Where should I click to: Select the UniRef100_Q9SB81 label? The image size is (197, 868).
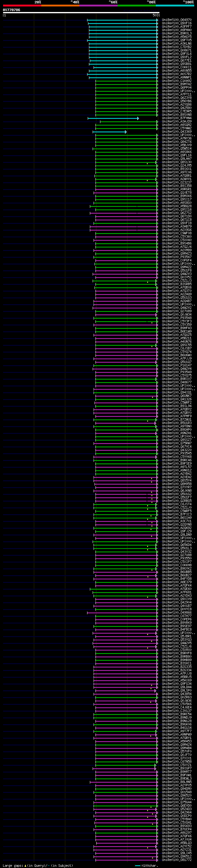point(177,64)
